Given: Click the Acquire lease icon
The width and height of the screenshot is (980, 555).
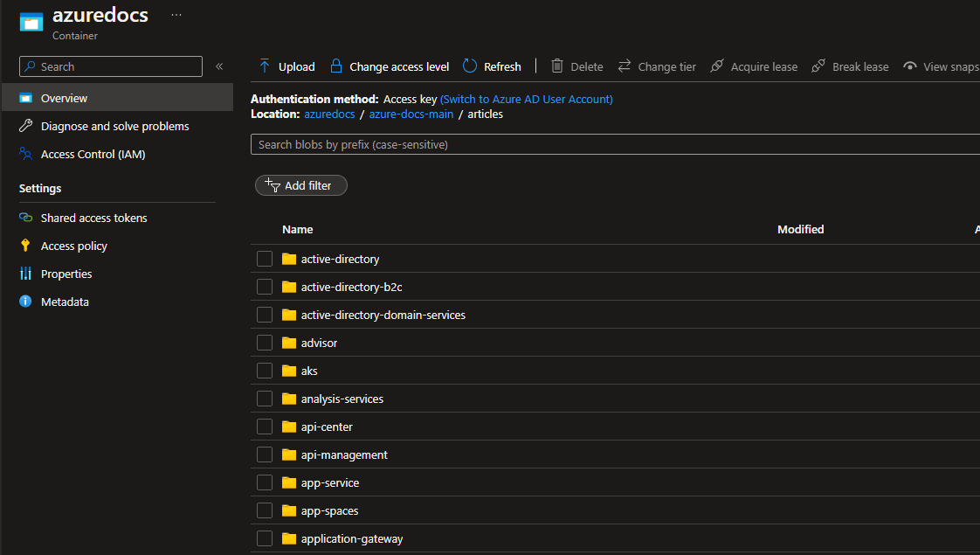Looking at the screenshot, I should (x=717, y=66).
